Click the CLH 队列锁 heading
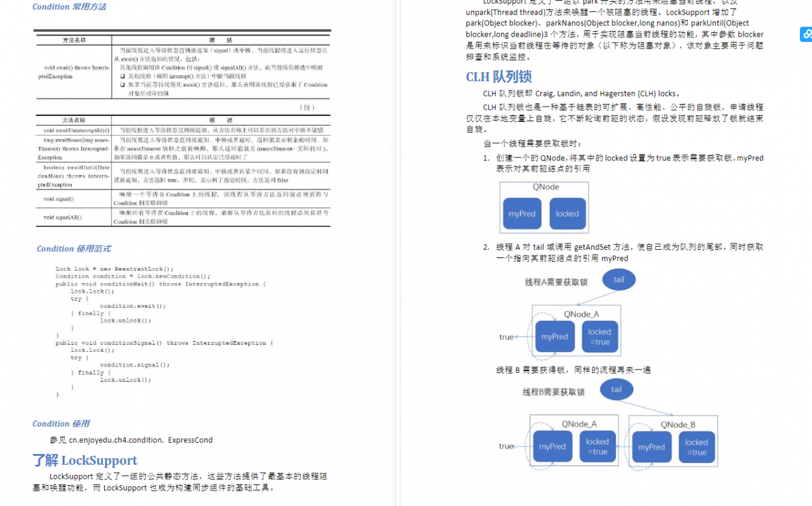 (x=499, y=76)
